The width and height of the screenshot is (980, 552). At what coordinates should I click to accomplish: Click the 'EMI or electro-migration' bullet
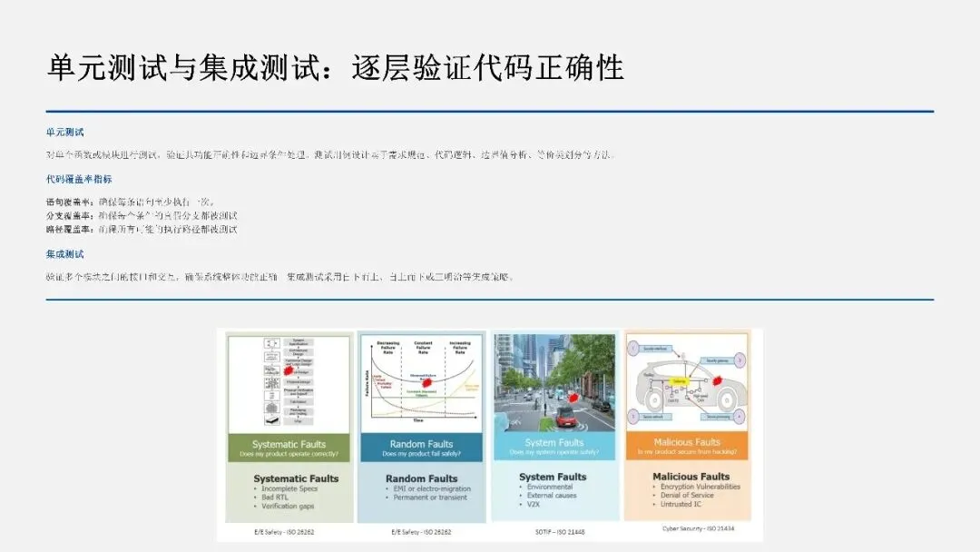[432, 488]
